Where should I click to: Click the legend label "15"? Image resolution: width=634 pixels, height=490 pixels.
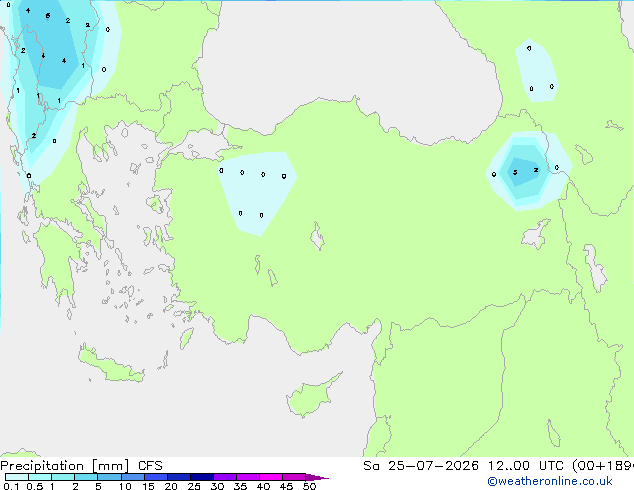pyautogui.click(x=148, y=486)
